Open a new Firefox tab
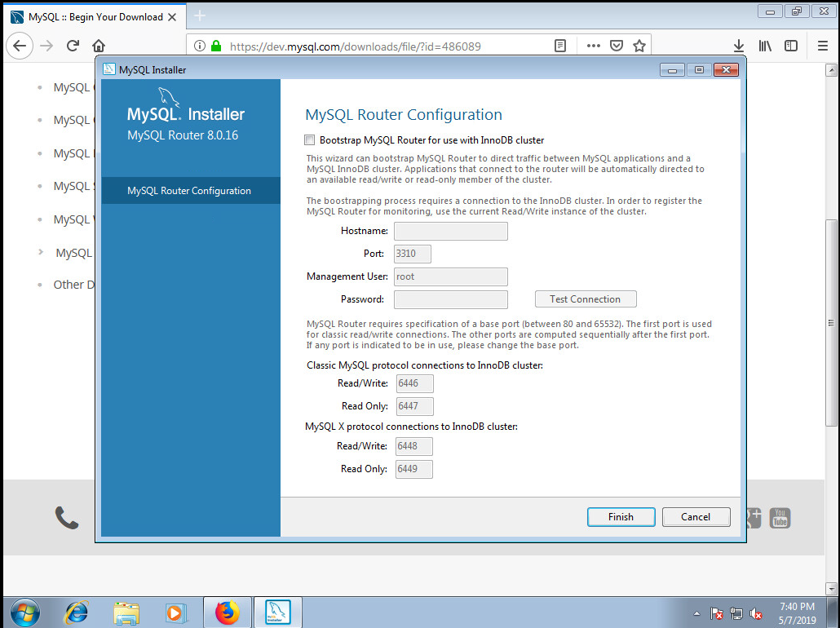 [x=200, y=16]
